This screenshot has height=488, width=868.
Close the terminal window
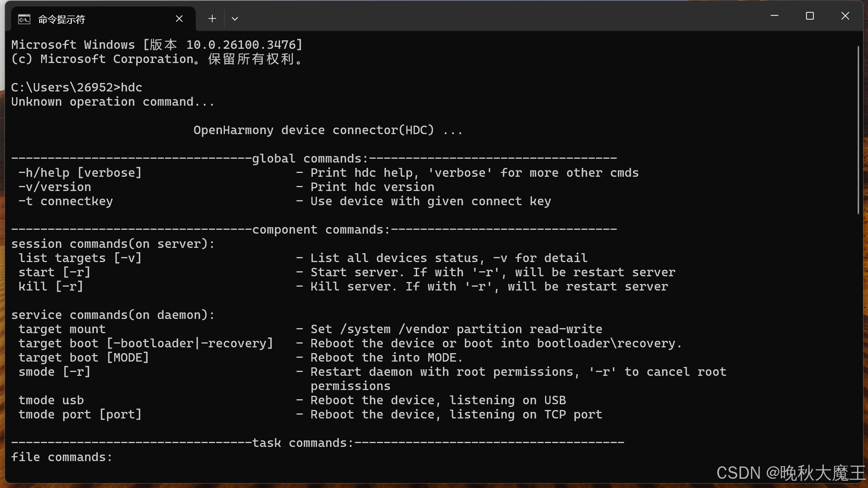point(845,16)
